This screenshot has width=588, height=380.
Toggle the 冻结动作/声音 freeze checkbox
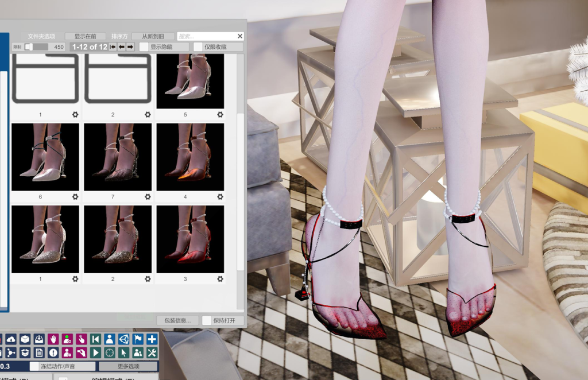[x=34, y=366]
